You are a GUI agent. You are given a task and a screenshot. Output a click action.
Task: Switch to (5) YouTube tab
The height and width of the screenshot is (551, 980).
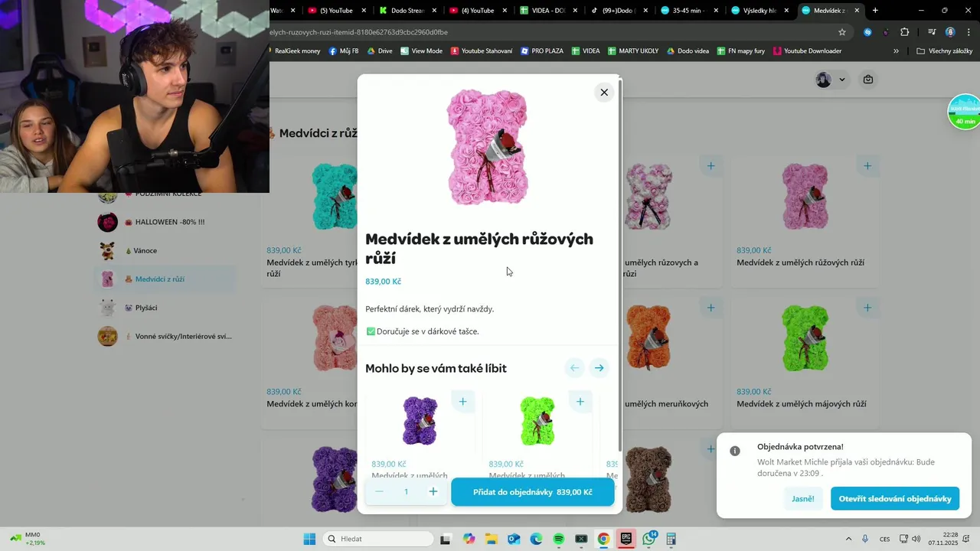331,11
